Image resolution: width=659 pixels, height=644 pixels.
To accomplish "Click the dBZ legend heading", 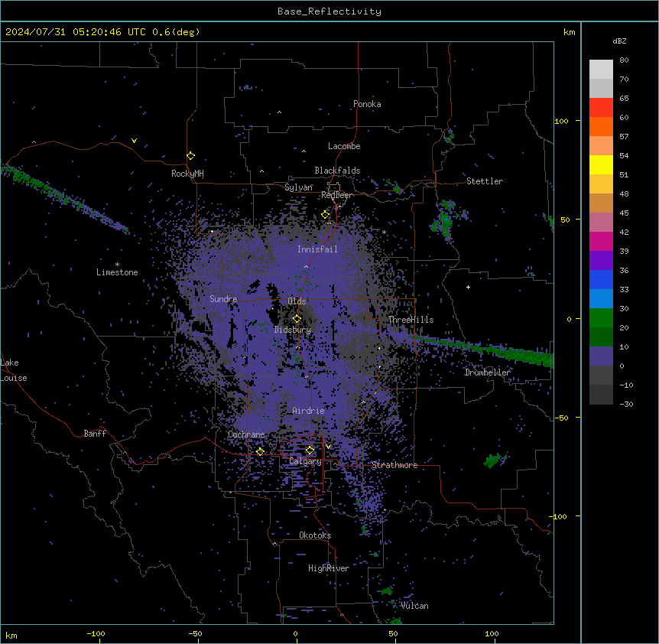I will (x=619, y=41).
